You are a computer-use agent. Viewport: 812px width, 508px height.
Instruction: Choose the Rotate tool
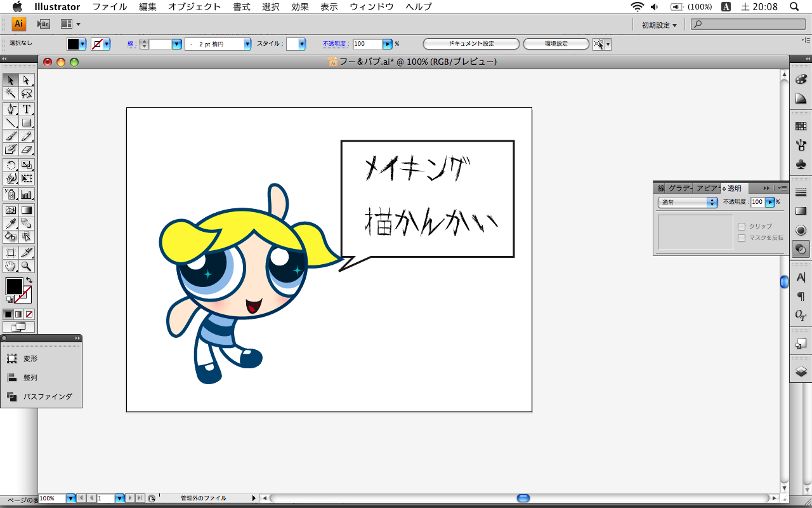[11, 165]
